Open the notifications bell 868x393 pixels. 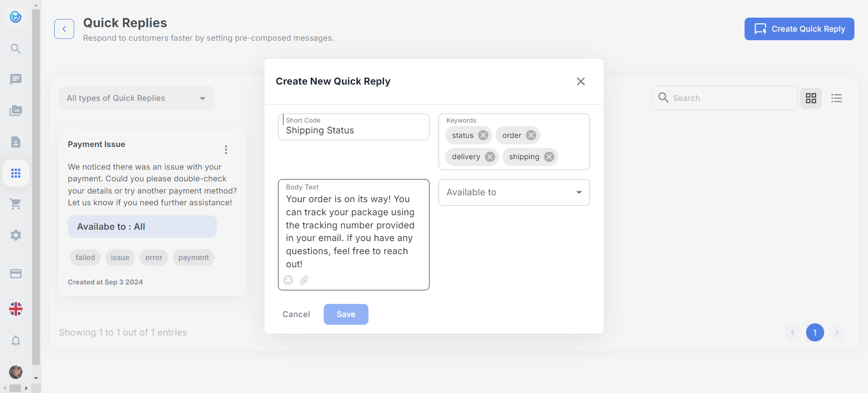[16, 341]
